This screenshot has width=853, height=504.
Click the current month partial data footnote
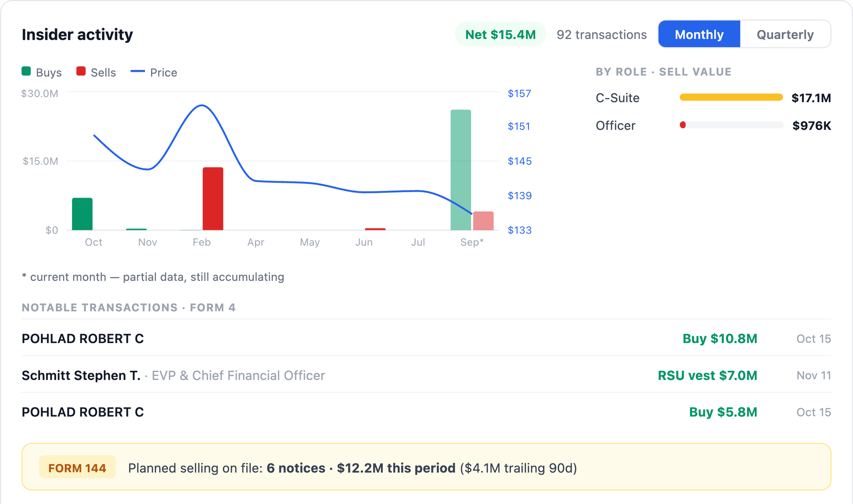(x=153, y=277)
